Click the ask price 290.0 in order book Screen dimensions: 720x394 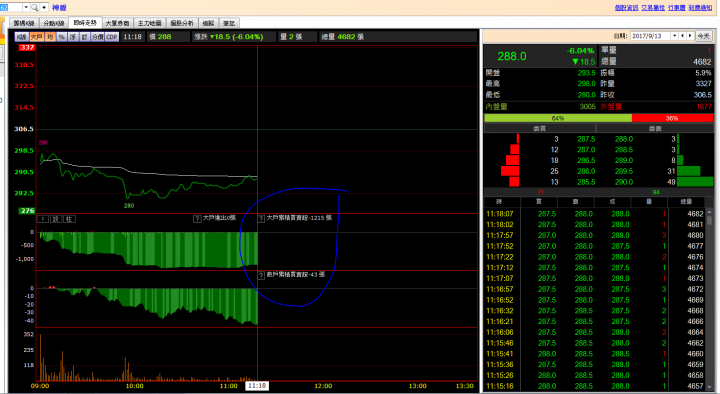pyautogui.click(x=624, y=182)
